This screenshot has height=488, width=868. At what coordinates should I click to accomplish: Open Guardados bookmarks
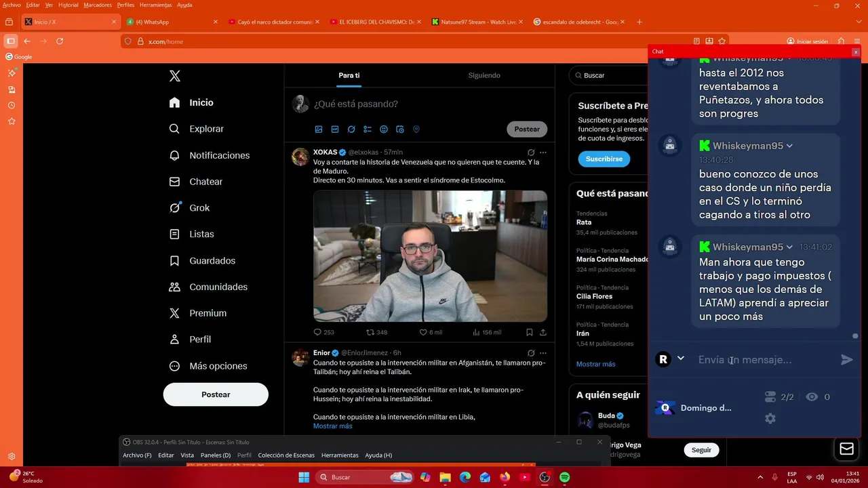pos(203,260)
